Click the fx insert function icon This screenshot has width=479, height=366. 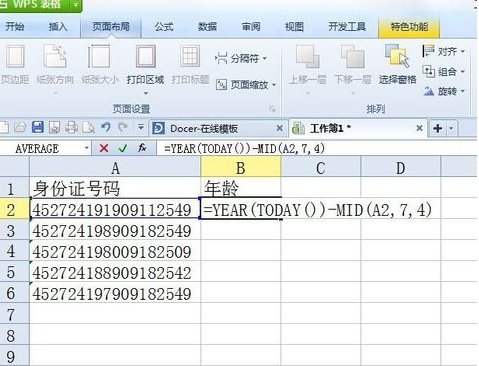142,148
